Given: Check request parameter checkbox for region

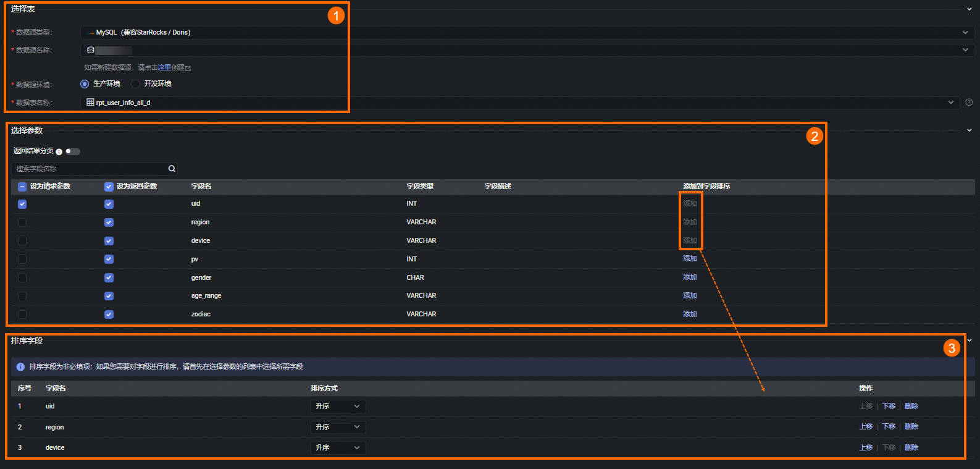Looking at the screenshot, I should (22, 222).
